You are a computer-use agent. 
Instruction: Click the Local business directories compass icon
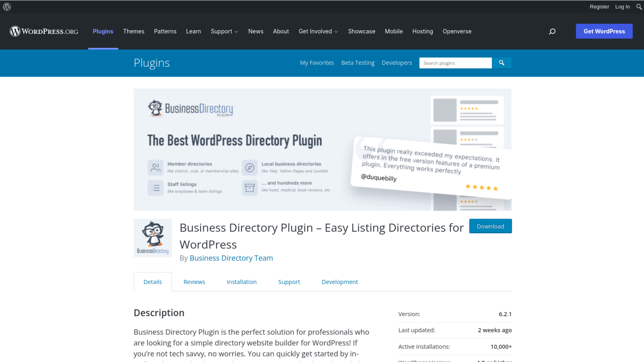coord(250,167)
